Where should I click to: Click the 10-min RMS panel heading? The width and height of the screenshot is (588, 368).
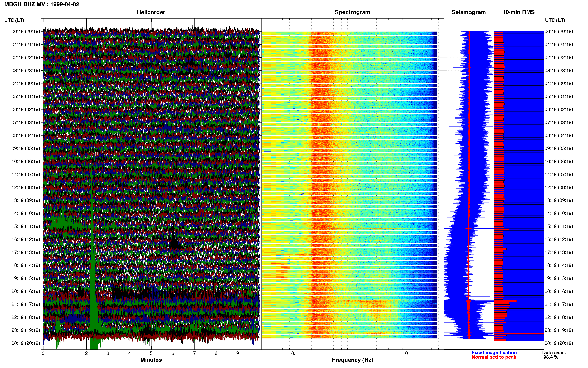coord(518,12)
